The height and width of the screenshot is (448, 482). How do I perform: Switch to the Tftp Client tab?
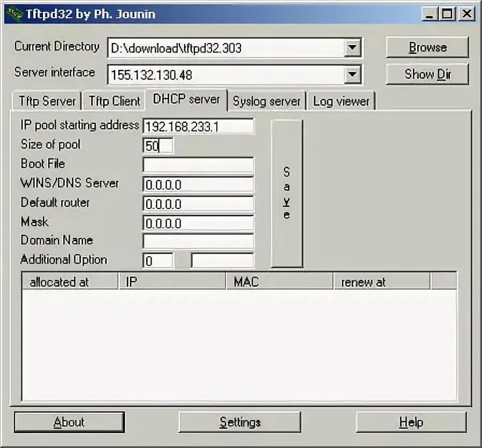click(114, 101)
